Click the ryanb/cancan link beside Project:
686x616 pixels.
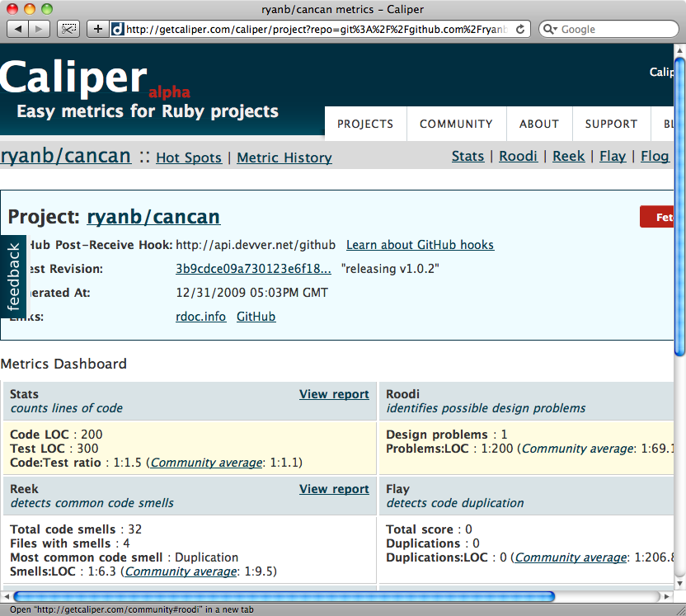[153, 217]
